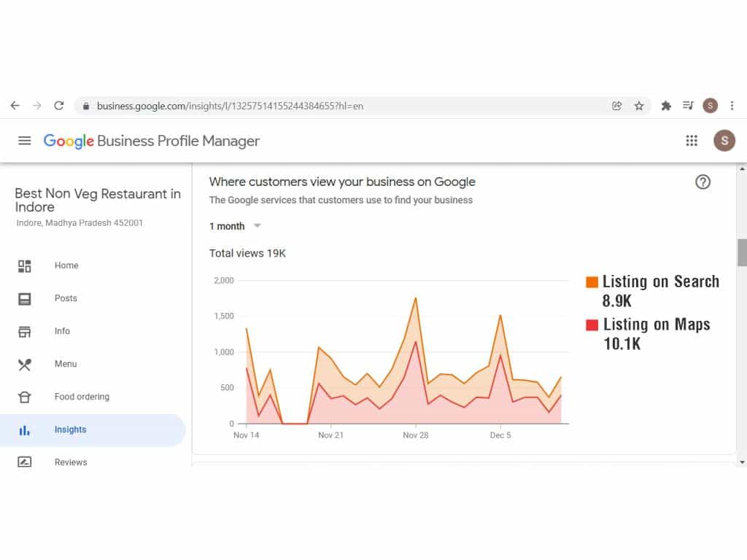Image resolution: width=747 pixels, height=560 pixels.
Task: Open the Home section in sidebar
Action: [x=66, y=265]
